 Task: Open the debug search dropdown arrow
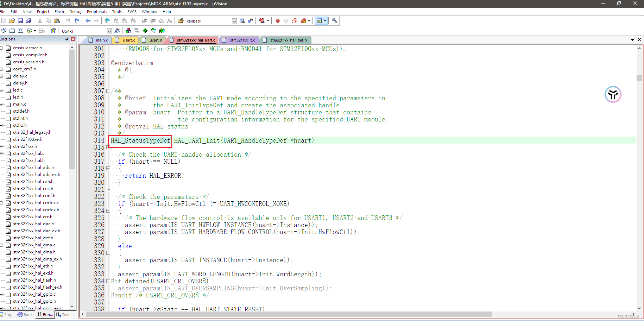268,21
